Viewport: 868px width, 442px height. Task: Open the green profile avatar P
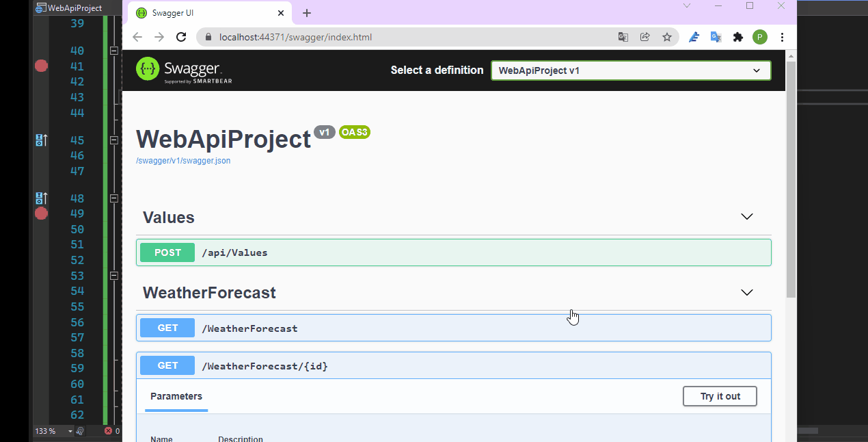tap(760, 37)
